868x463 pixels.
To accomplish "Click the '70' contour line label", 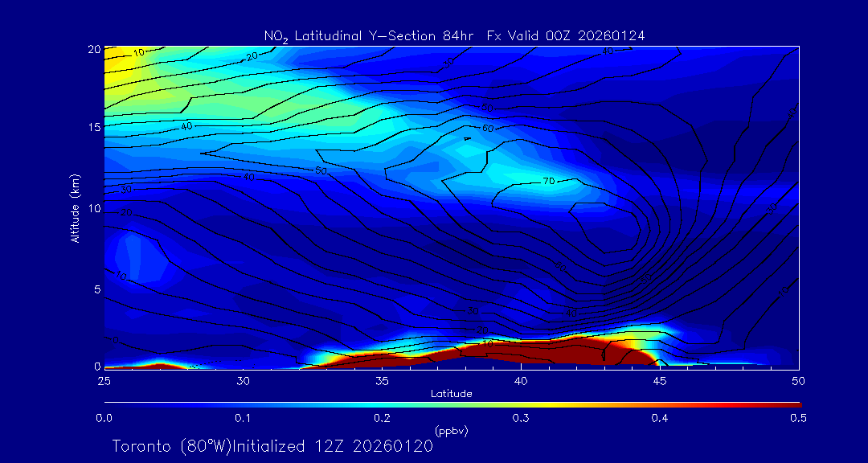I will [x=549, y=181].
